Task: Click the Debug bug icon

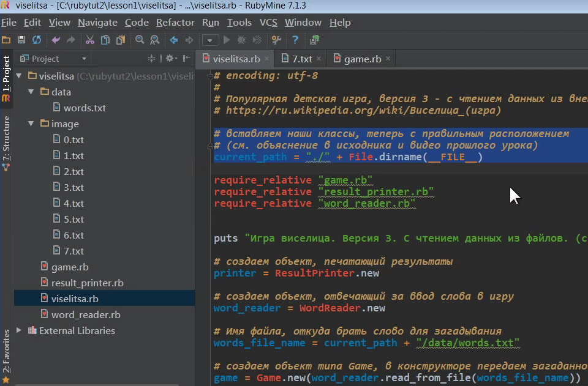Action: tap(241, 40)
